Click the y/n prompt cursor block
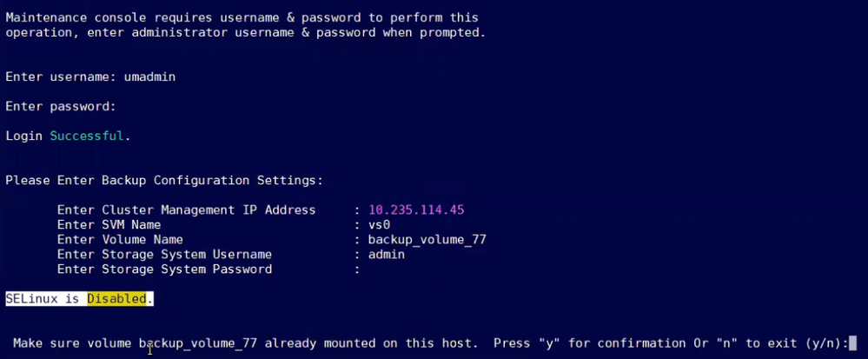868x359 pixels. (854, 343)
